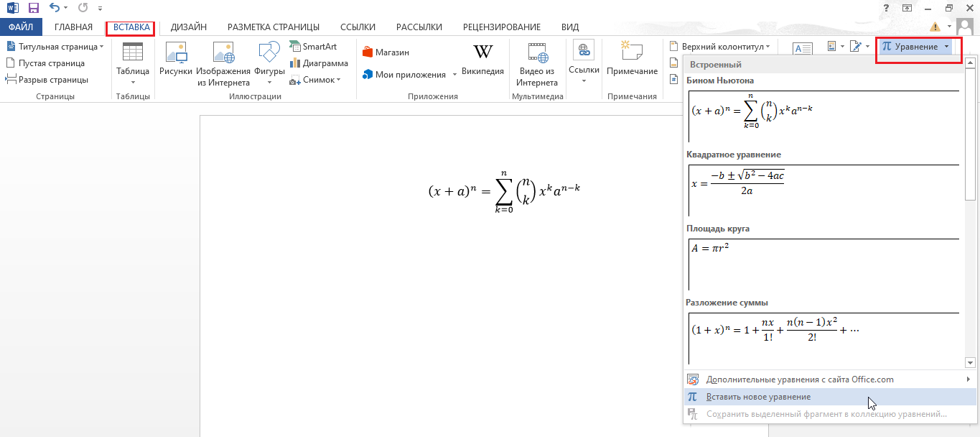
Task: Click the Википедия W icon
Action: point(482,52)
